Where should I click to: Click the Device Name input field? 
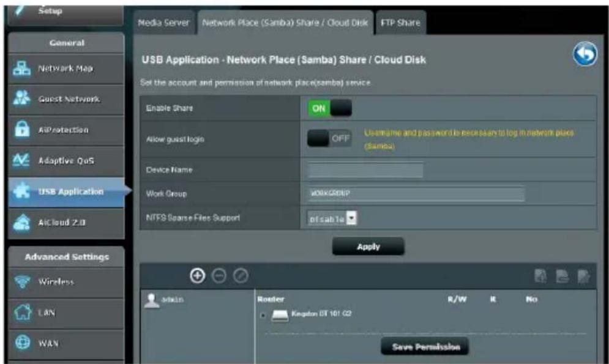(x=365, y=170)
